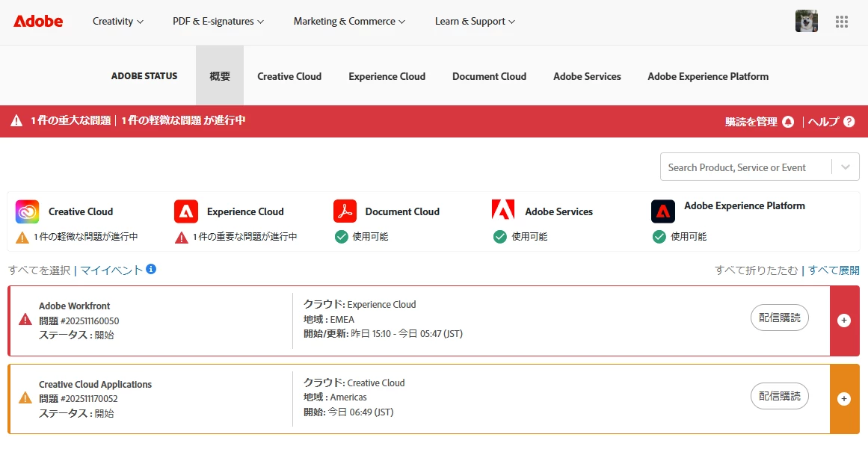Click the Creative Cloud card title

(81, 211)
